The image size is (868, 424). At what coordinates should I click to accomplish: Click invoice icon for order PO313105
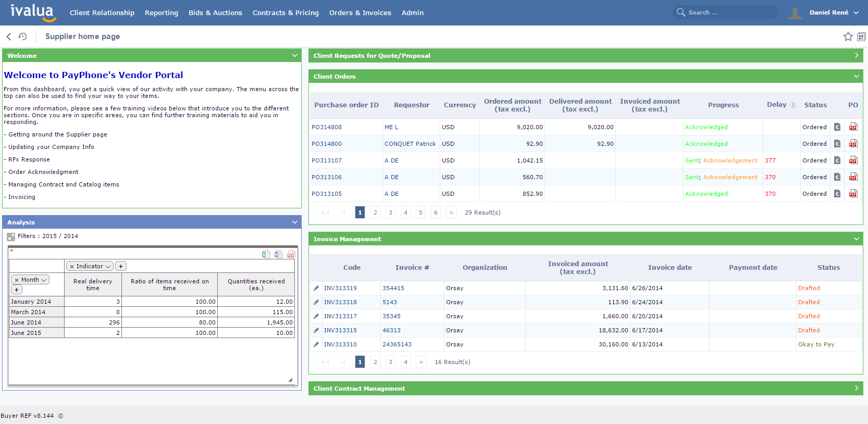point(837,194)
